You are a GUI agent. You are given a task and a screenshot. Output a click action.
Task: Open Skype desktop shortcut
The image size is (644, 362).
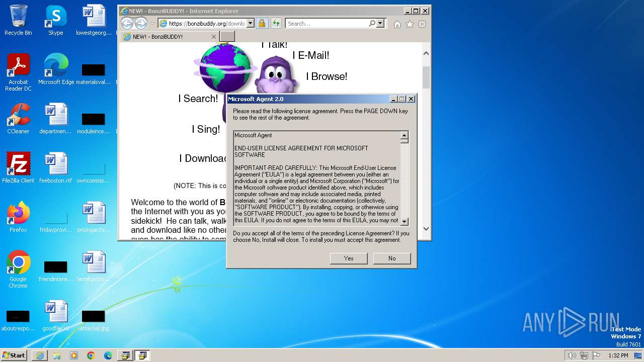55,20
